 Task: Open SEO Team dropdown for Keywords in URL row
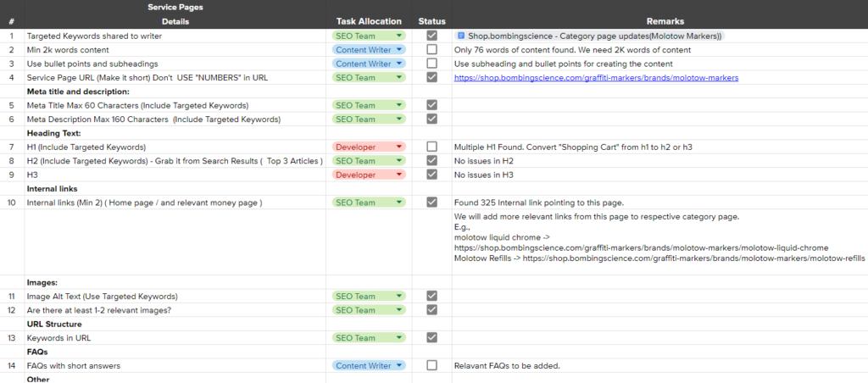click(369, 337)
